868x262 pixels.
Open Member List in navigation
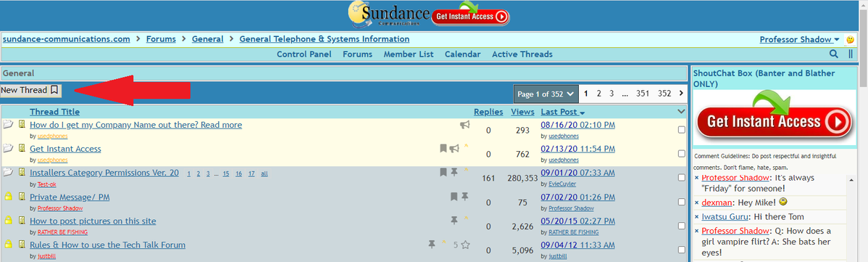pos(409,54)
